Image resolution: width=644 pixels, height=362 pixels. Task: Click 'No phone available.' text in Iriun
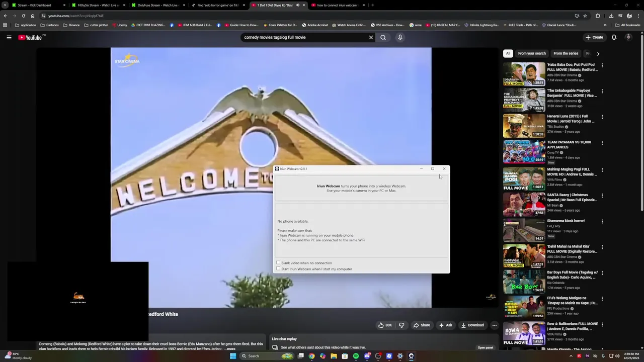tap(293, 221)
